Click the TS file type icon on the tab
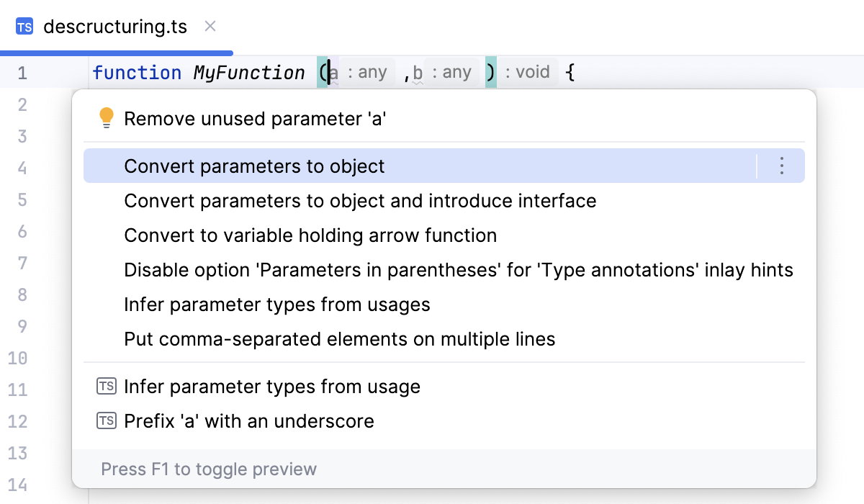 (x=24, y=26)
